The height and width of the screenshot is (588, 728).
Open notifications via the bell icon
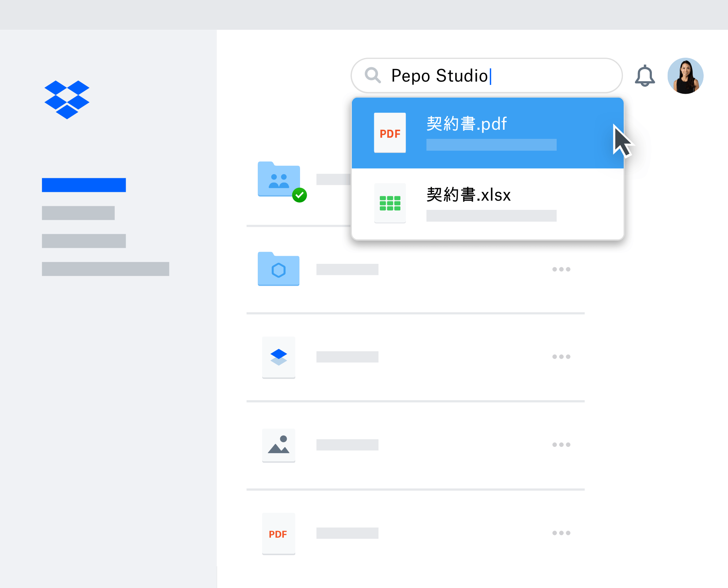point(645,76)
